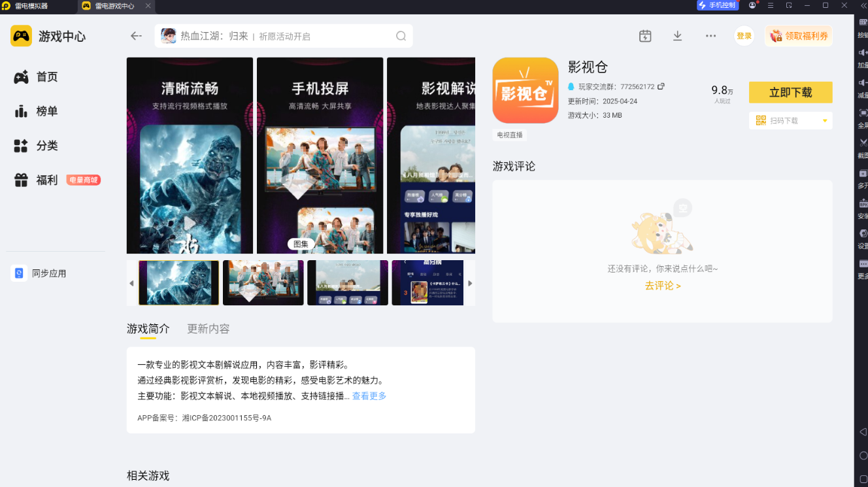The width and height of the screenshot is (868, 487).
Task: Click the 图集 gallery label
Action: tap(301, 244)
